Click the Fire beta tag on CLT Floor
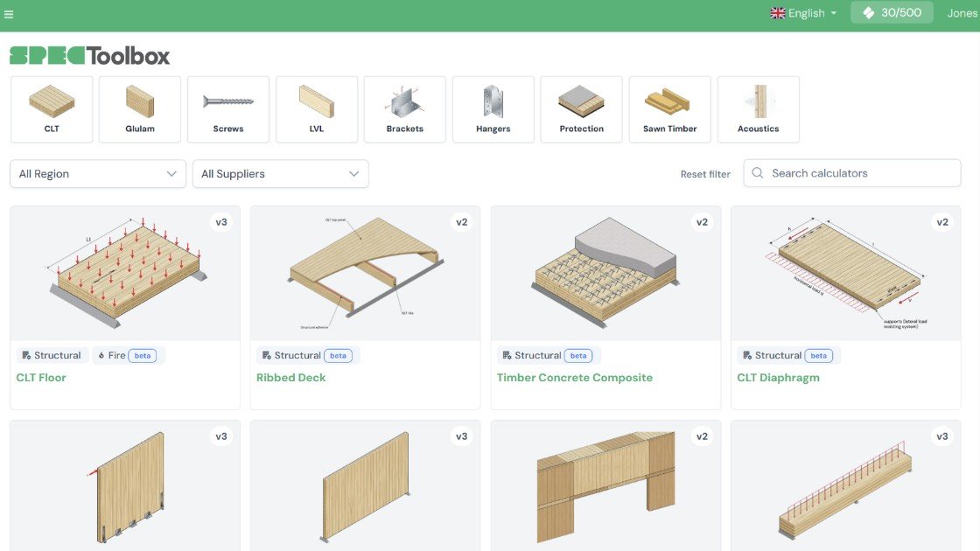 [128, 355]
